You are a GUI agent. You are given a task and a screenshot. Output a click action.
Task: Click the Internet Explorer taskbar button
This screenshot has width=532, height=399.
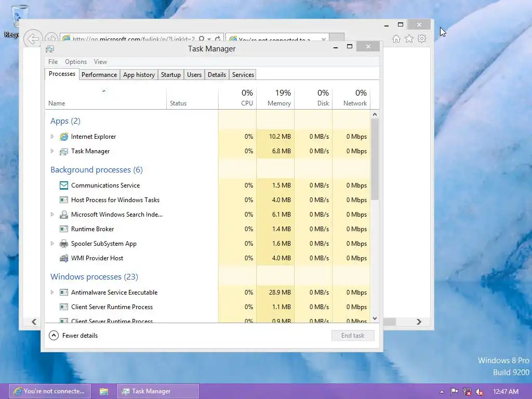point(50,392)
